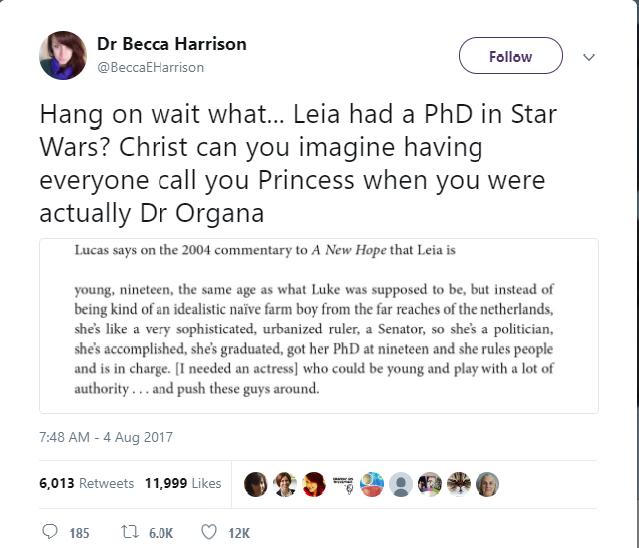Viewport: 639px width, 548px height.
Task: Click the retweet arrows icon
Action: pyautogui.click(x=126, y=532)
